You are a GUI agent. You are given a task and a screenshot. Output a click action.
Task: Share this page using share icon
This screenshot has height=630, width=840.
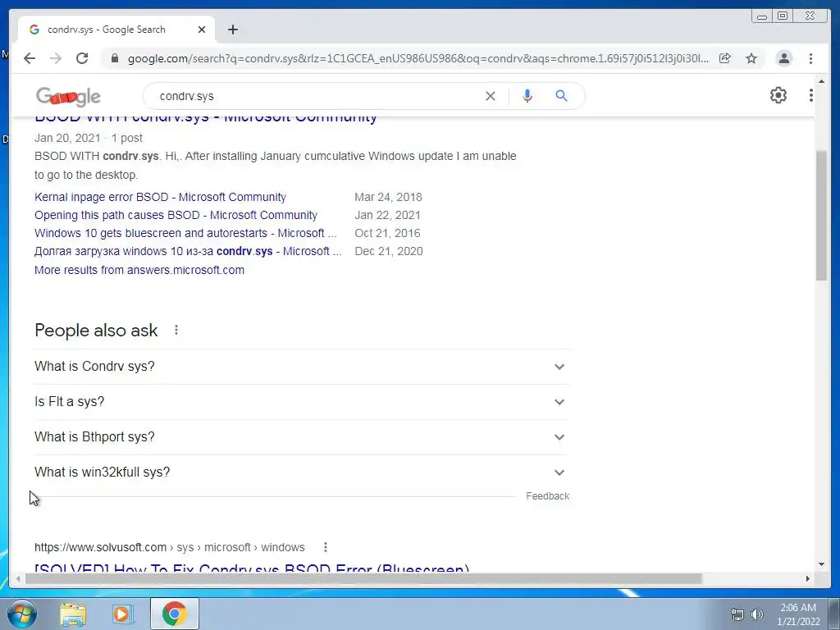(x=725, y=58)
